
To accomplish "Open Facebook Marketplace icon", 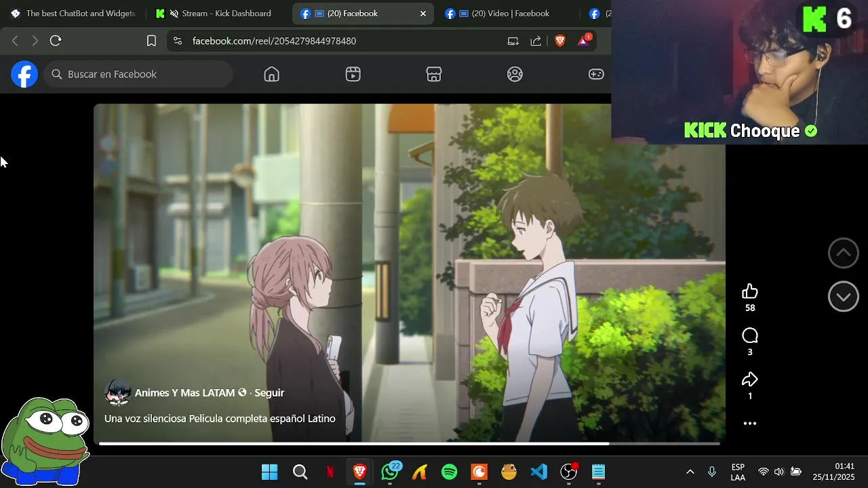I will (434, 75).
